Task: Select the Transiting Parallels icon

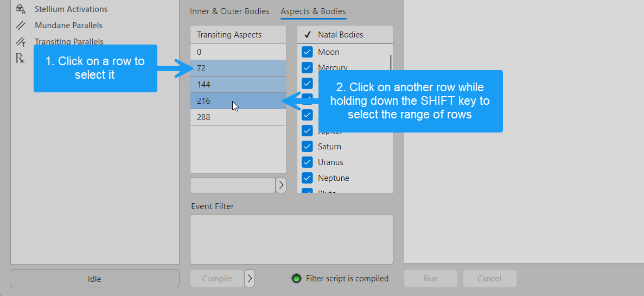Action: [x=20, y=41]
